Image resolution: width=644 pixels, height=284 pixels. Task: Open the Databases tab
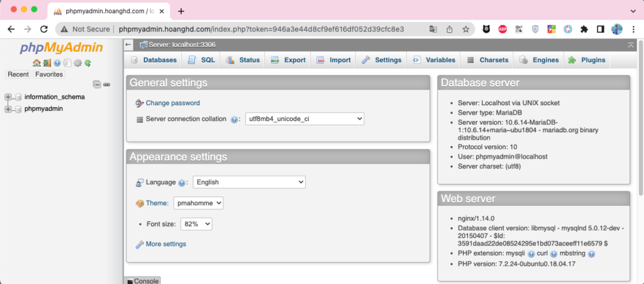(153, 60)
